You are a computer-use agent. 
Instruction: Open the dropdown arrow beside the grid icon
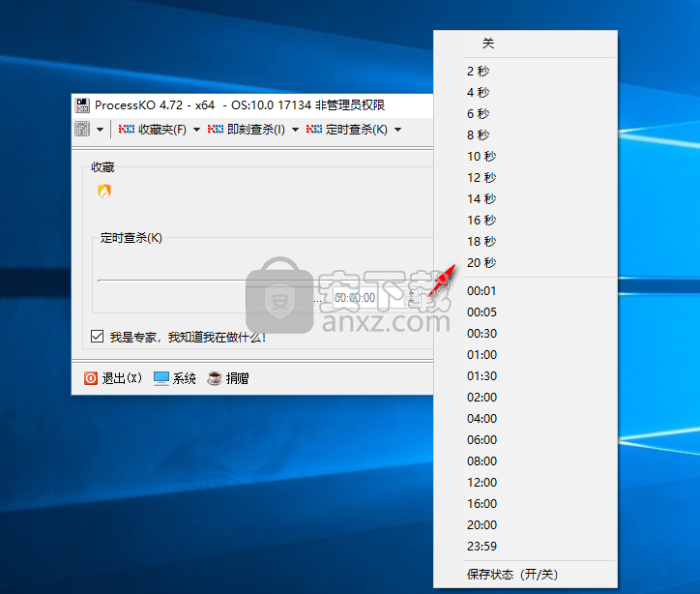(x=100, y=130)
